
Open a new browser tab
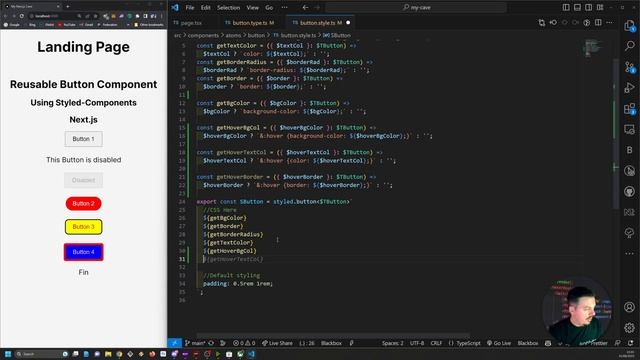click(67, 6)
